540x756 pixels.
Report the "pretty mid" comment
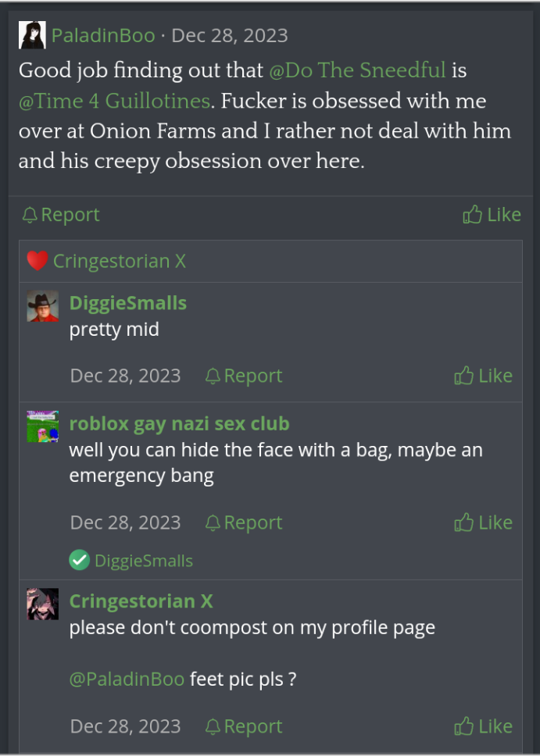click(244, 376)
